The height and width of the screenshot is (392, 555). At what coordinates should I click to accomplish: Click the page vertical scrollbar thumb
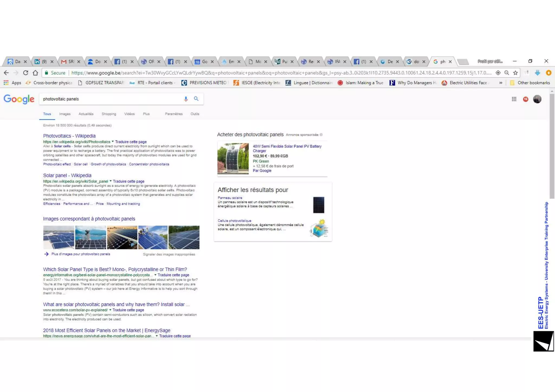pos(552,146)
